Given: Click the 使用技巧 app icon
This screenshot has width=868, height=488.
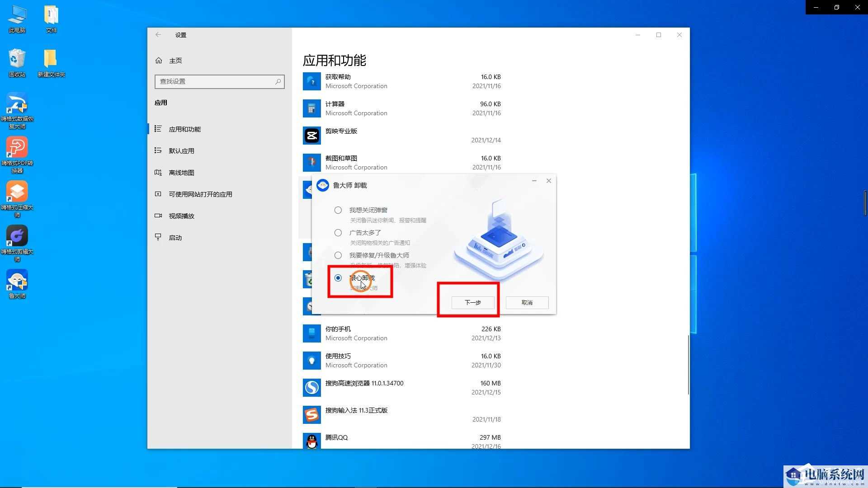Looking at the screenshot, I should (x=311, y=361).
